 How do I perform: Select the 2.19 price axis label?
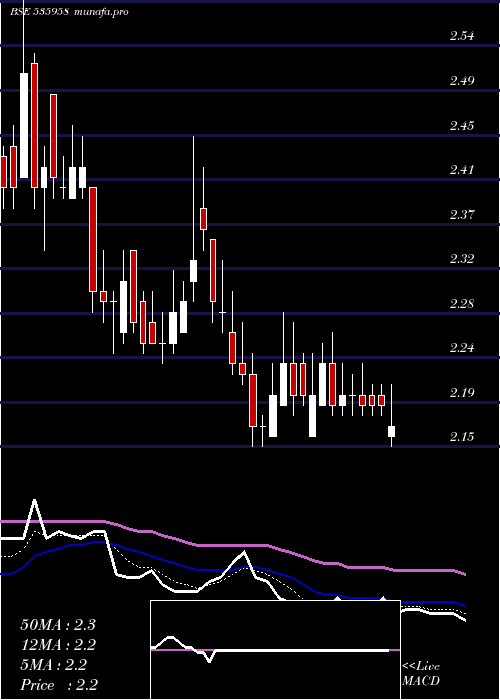[462, 392]
